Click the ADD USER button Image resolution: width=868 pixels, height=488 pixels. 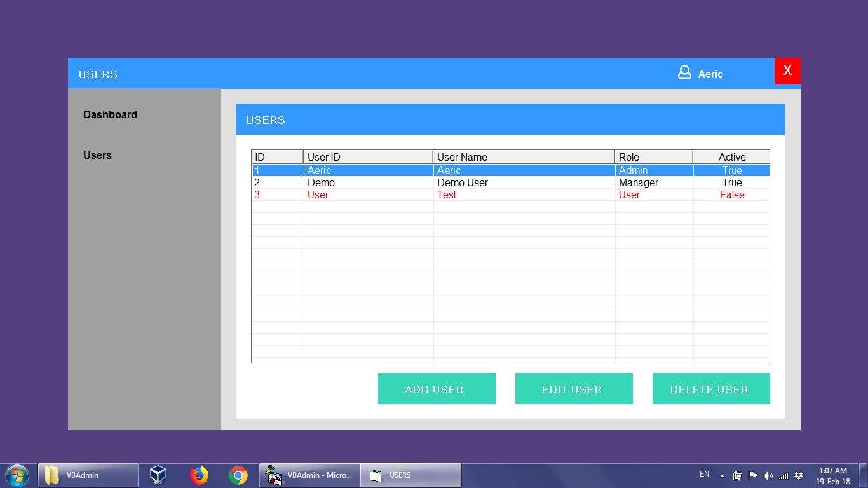click(x=437, y=389)
